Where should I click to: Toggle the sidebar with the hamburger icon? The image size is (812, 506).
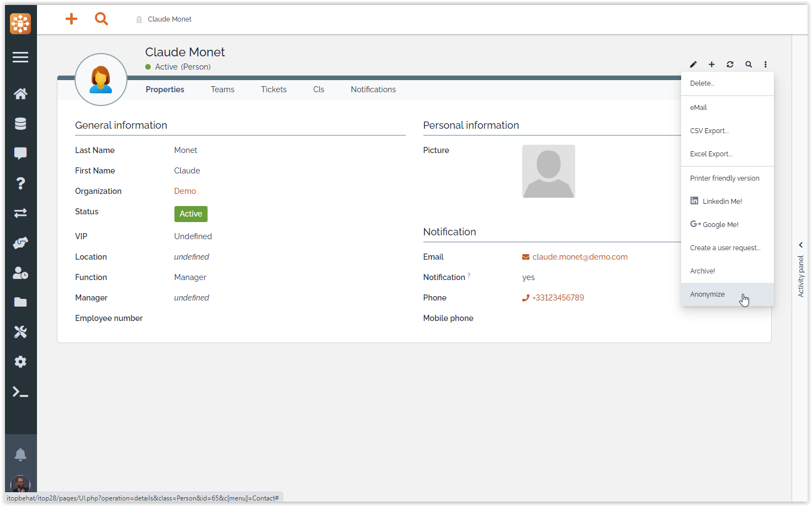pos(20,57)
